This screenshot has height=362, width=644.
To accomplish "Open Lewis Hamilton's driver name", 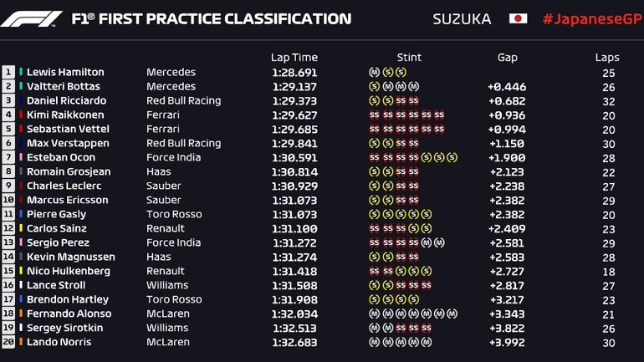I will click(65, 73).
